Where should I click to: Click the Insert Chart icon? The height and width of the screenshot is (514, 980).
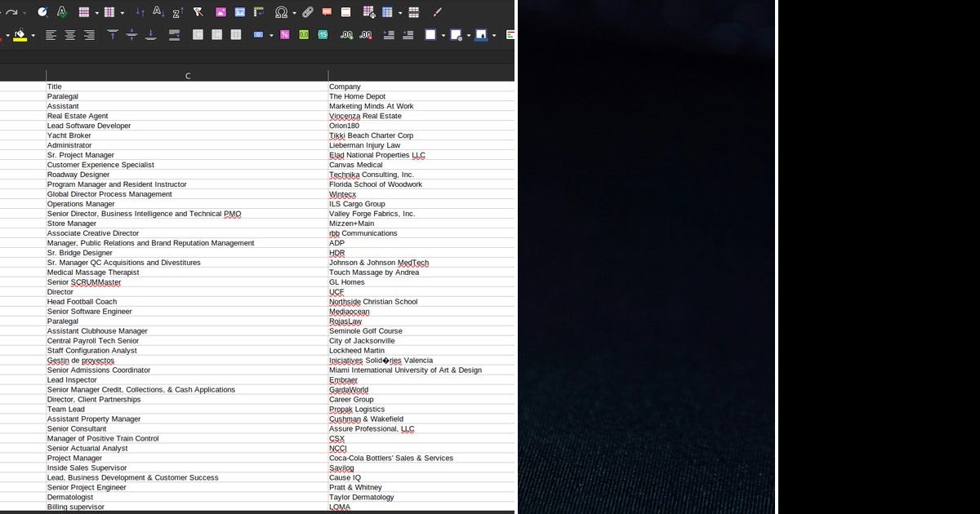click(x=239, y=12)
